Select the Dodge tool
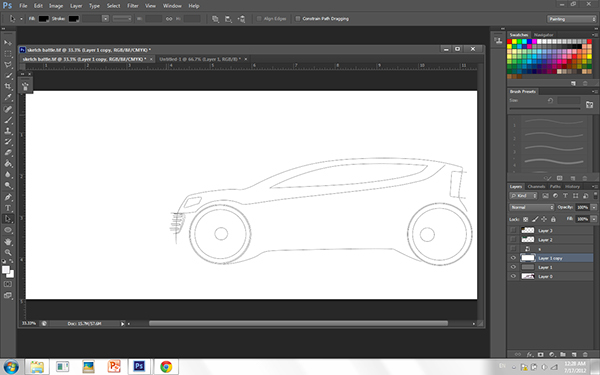 8,186
